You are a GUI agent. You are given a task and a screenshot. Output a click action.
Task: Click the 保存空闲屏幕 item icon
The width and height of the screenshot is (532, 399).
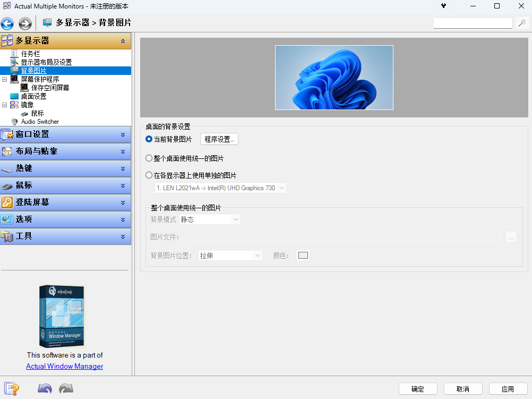coord(24,88)
